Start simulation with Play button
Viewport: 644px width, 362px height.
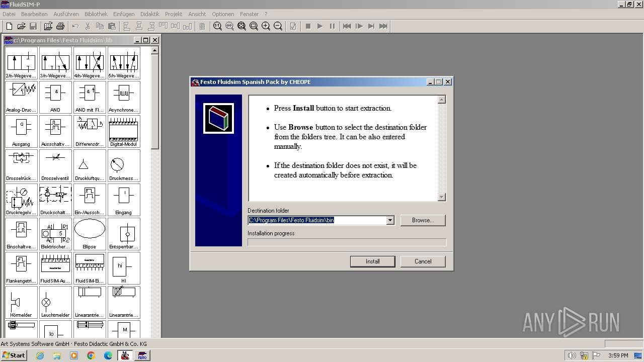[320, 26]
